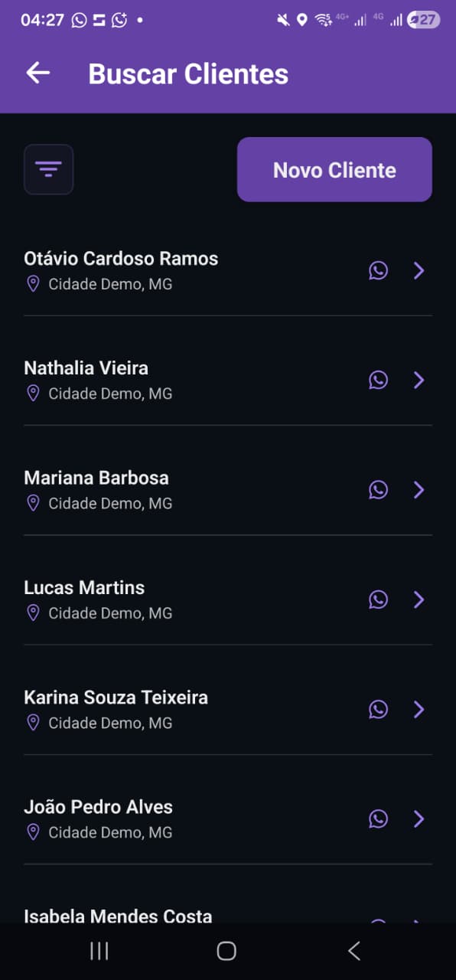
Task: Click the WhatsApp icon for Nathalia Vieira
Action: (378, 380)
